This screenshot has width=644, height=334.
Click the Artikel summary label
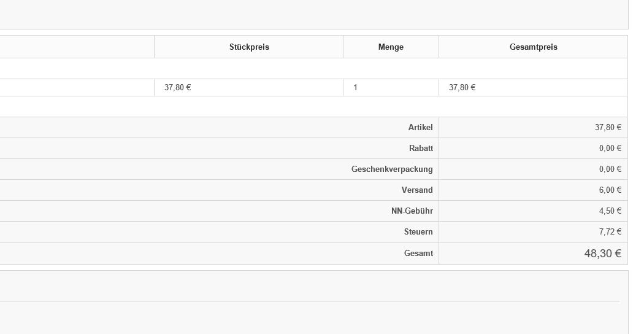click(x=420, y=128)
